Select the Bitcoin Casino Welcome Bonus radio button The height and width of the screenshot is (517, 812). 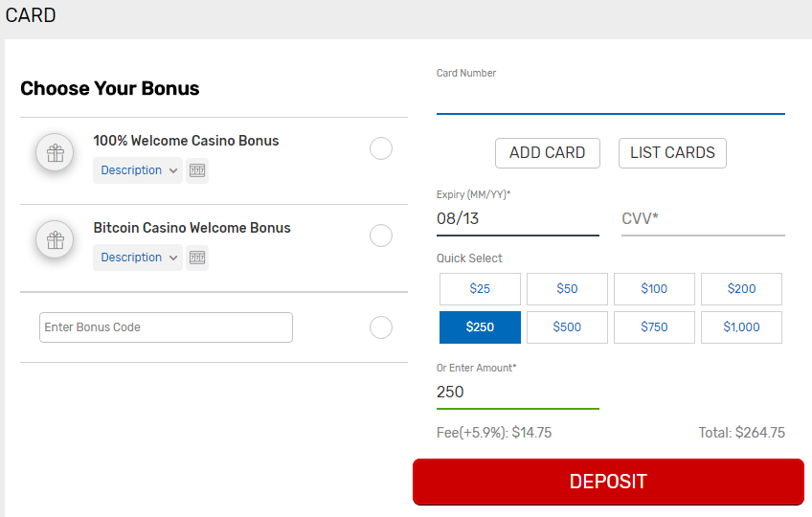coord(381,236)
